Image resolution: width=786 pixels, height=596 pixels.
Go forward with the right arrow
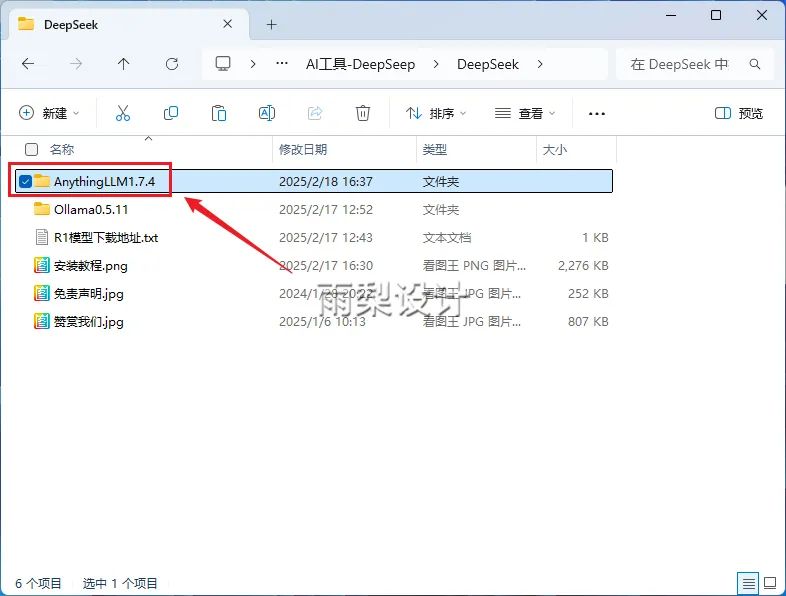76,64
